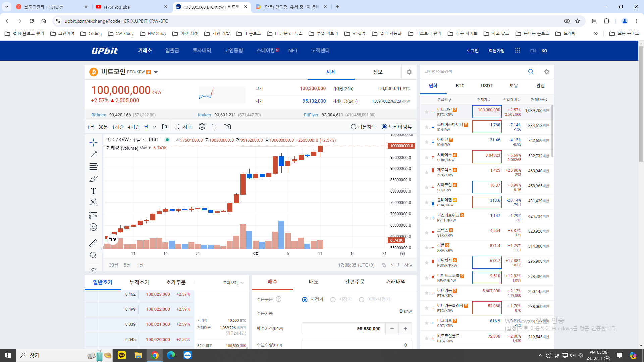644x362 pixels.
Task: Open the browser tab search dropdown
Action: pyautogui.click(x=7, y=7)
